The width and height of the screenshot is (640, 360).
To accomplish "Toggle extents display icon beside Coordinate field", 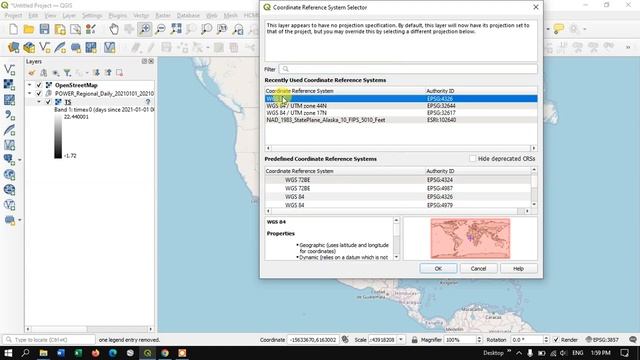I will (345, 340).
